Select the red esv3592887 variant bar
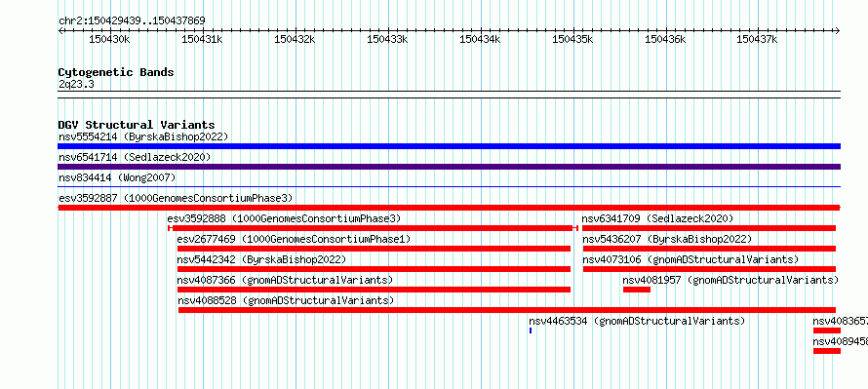Image resolution: width=868 pixels, height=389 pixels. click(x=449, y=208)
